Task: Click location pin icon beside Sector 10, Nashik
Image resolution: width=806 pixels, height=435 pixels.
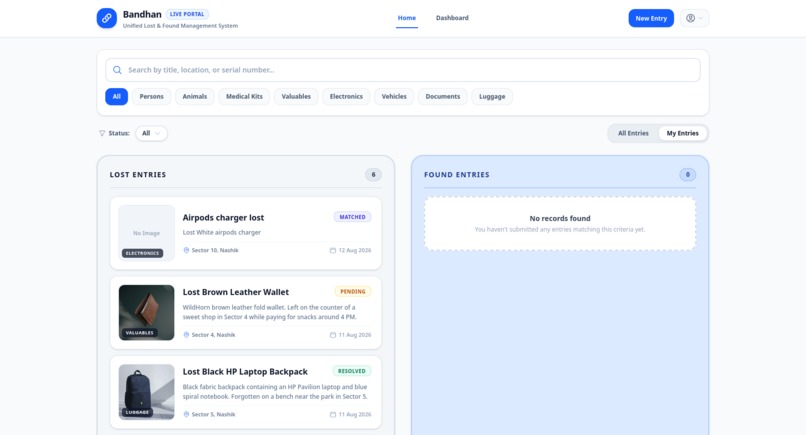Action: [x=186, y=250]
